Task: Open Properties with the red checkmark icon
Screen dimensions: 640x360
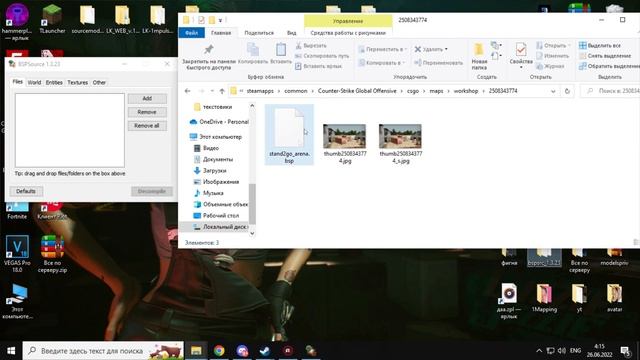Action: (521, 55)
